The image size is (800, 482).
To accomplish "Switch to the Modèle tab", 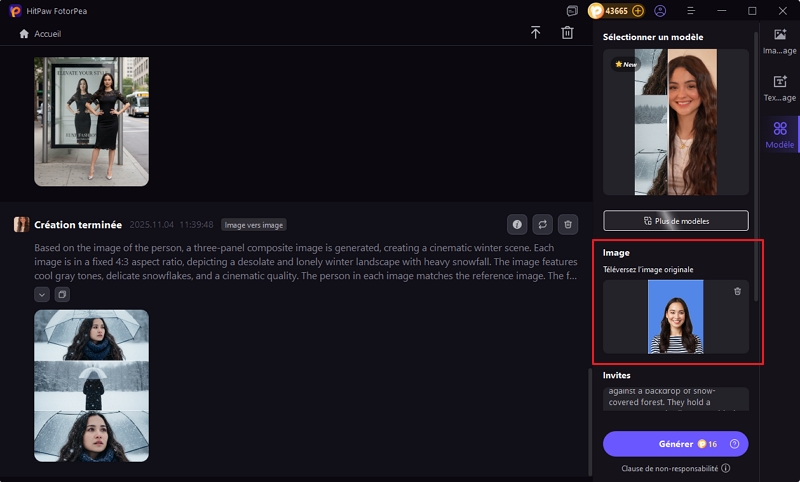I will pos(780,134).
